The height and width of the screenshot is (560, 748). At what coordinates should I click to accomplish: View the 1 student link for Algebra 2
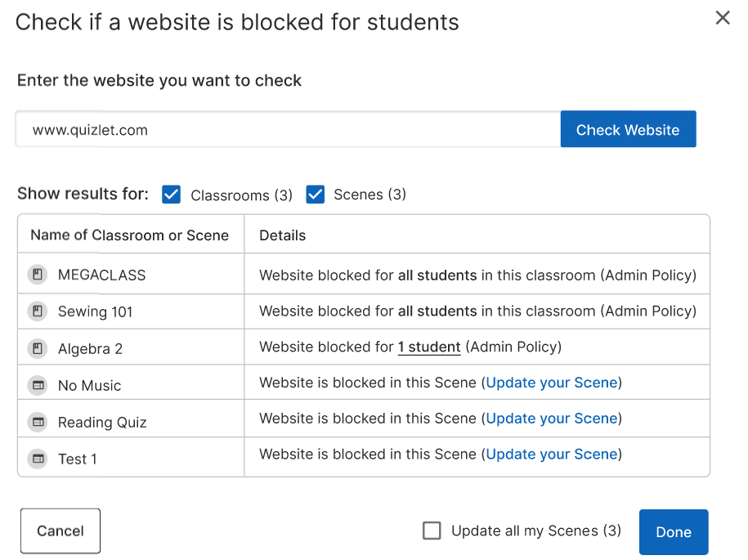tap(429, 347)
